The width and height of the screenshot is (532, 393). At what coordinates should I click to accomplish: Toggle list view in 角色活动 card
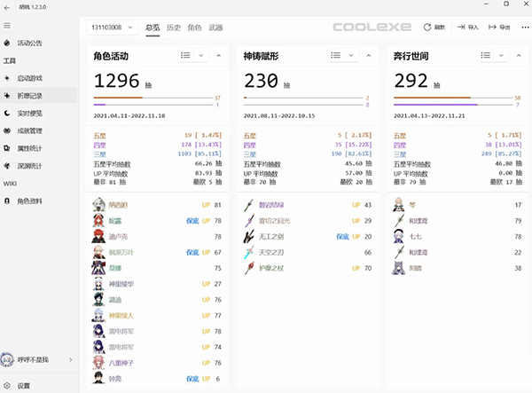[x=187, y=55]
